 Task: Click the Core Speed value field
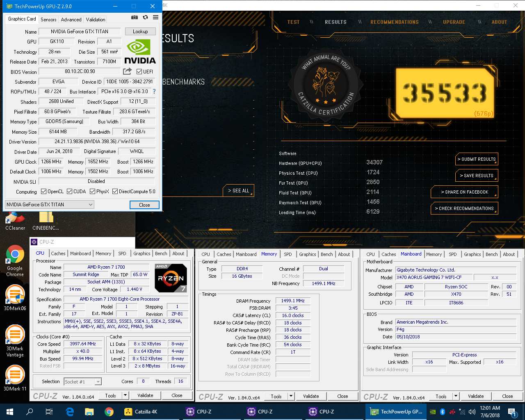83,344
